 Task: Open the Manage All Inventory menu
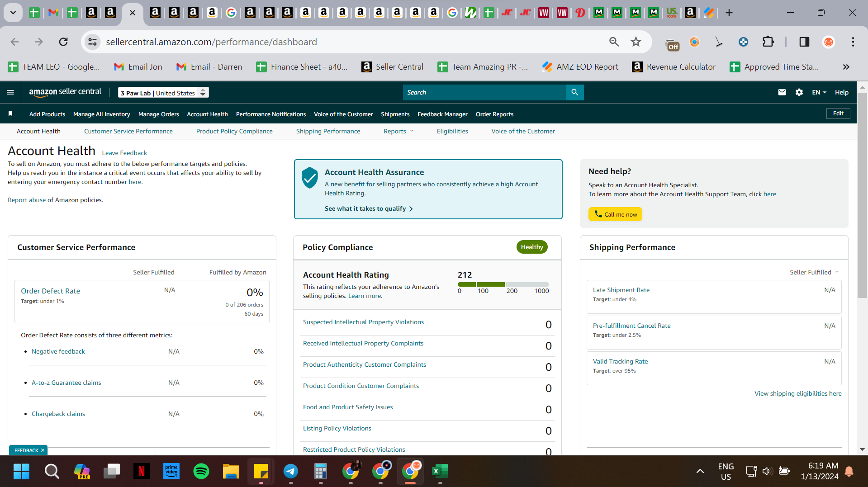tap(102, 114)
